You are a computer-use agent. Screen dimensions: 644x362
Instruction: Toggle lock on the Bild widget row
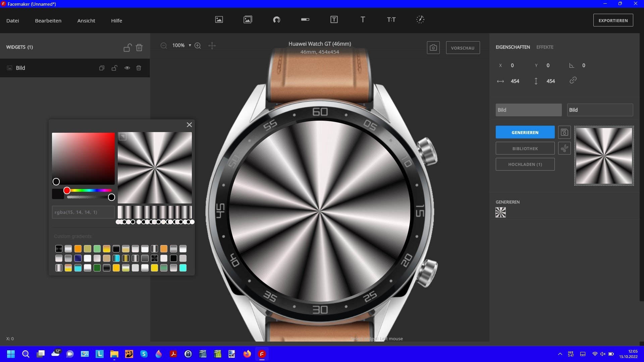114,68
